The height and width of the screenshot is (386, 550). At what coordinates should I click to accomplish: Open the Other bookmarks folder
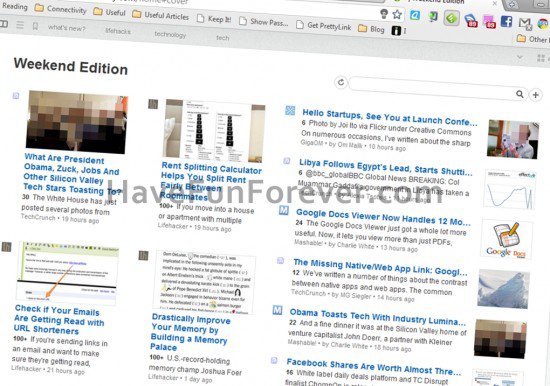point(532,39)
